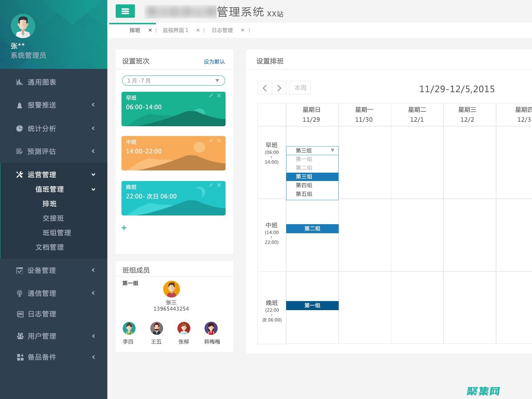This screenshot has height=399, width=532.
Task: Click the 设为默认 link
Action: point(214,61)
